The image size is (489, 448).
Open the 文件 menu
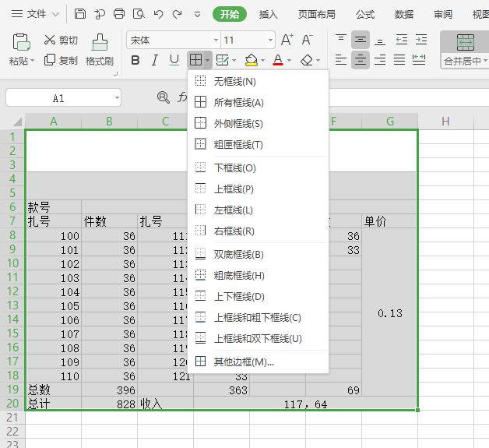tap(35, 14)
